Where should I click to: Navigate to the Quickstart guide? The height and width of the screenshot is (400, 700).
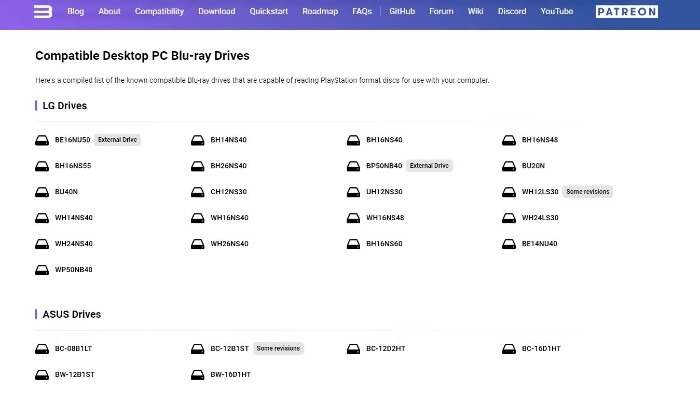269,12
